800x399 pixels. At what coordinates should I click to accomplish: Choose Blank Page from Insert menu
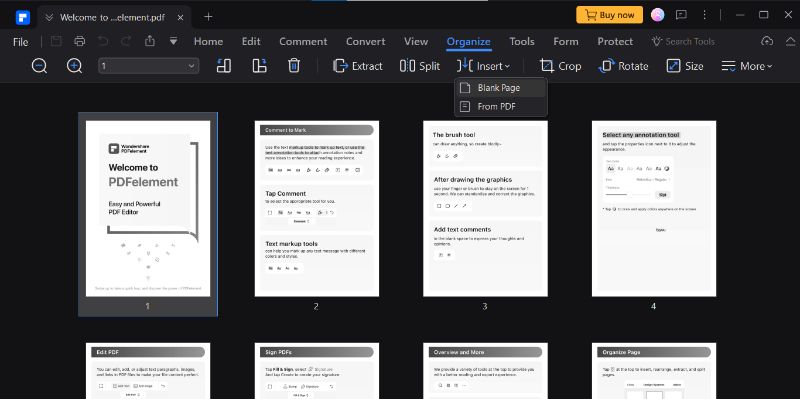click(x=501, y=88)
